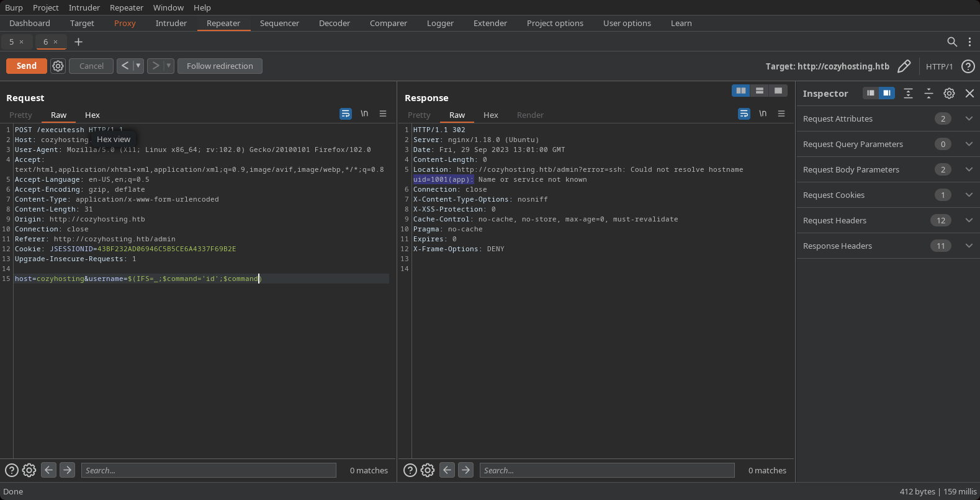Open request Hex view tab
This screenshot has height=500, width=980.
point(92,115)
